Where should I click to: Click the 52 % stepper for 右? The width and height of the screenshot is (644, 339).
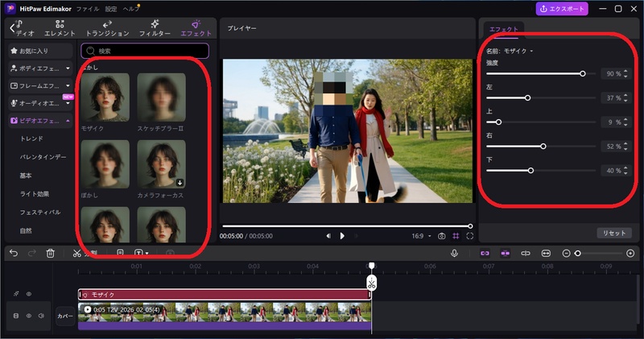[625, 147]
